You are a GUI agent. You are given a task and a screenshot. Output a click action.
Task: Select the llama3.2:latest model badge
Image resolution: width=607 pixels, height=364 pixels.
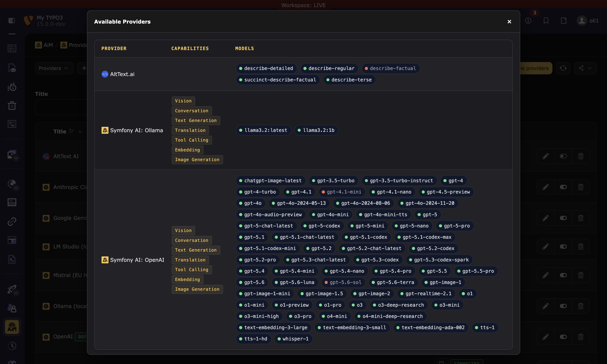(x=263, y=130)
